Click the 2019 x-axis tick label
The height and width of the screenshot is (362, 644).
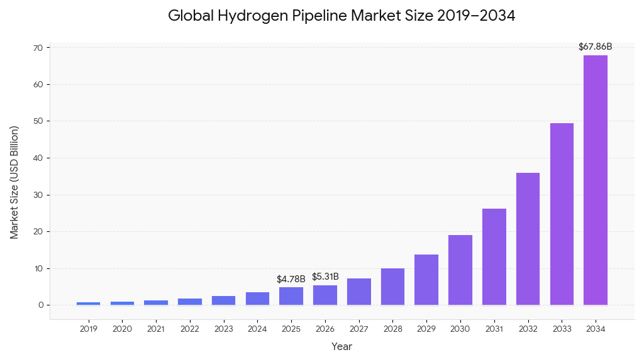pos(89,329)
